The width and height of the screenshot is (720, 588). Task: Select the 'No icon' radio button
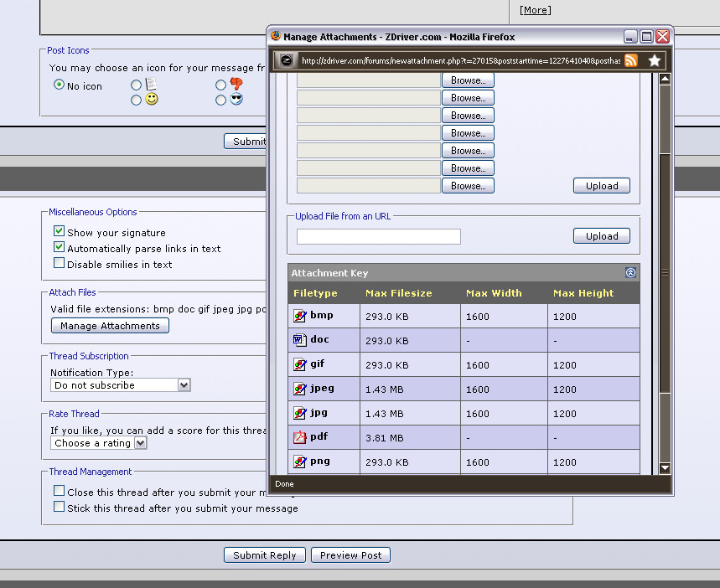click(59, 85)
